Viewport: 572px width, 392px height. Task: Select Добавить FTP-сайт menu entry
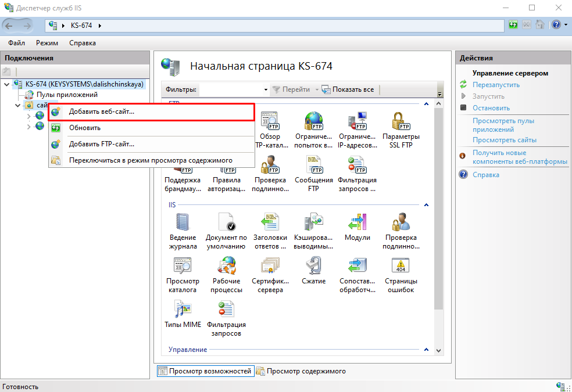coord(101,144)
